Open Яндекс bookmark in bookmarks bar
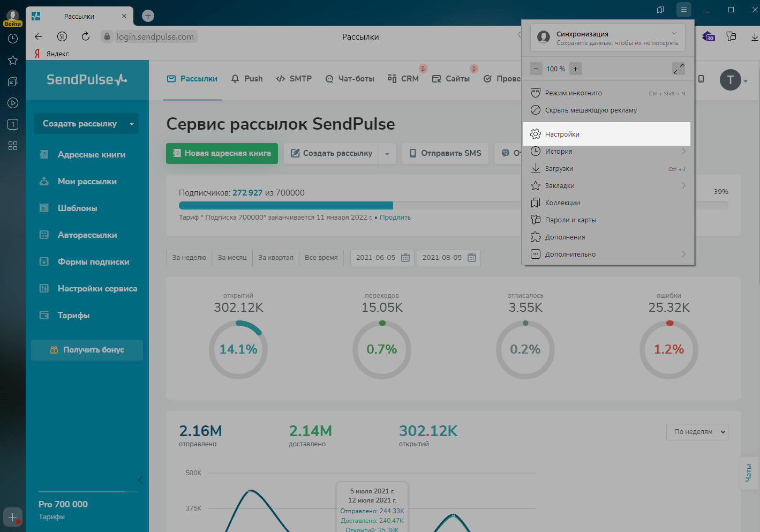The width and height of the screenshot is (760, 532). (52, 54)
